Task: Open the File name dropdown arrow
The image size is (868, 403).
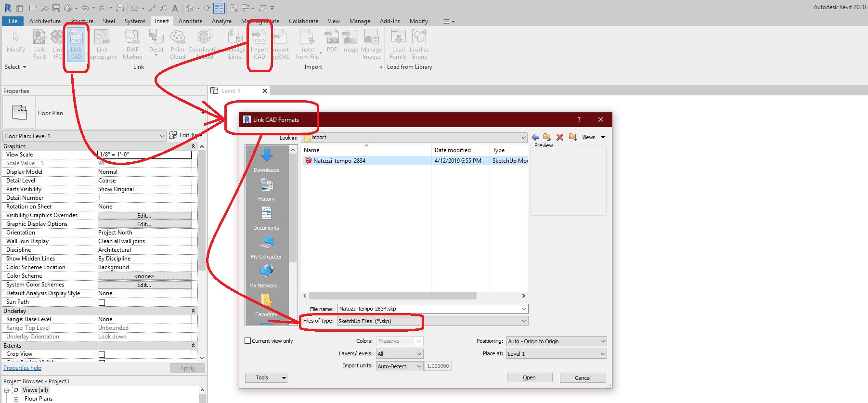Action: (524, 309)
